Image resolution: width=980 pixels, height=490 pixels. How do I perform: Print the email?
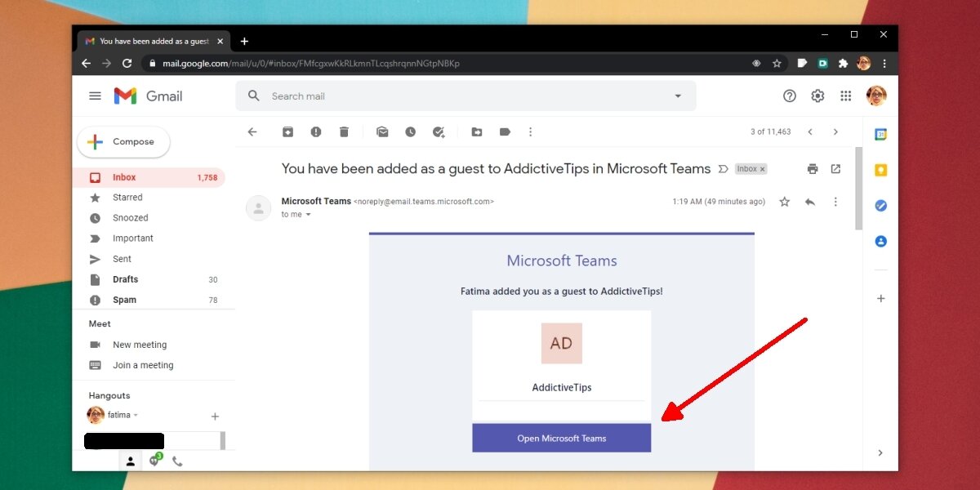pyautogui.click(x=813, y=168)
